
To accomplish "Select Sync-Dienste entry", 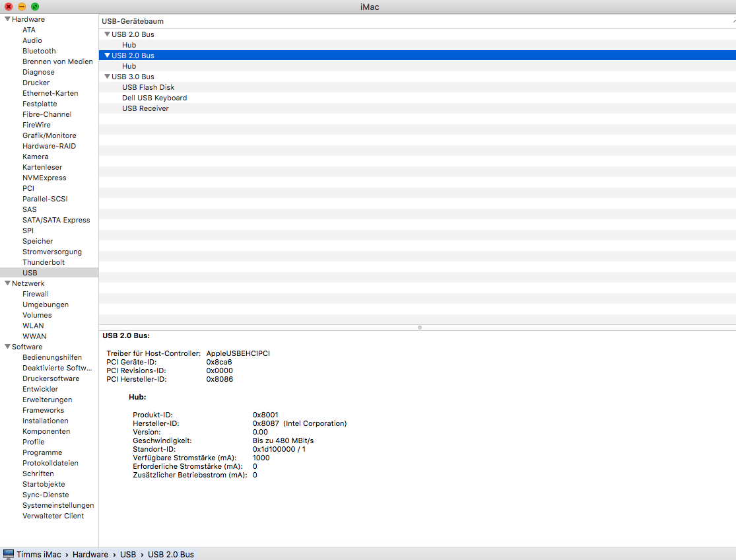I will point(46,495).
